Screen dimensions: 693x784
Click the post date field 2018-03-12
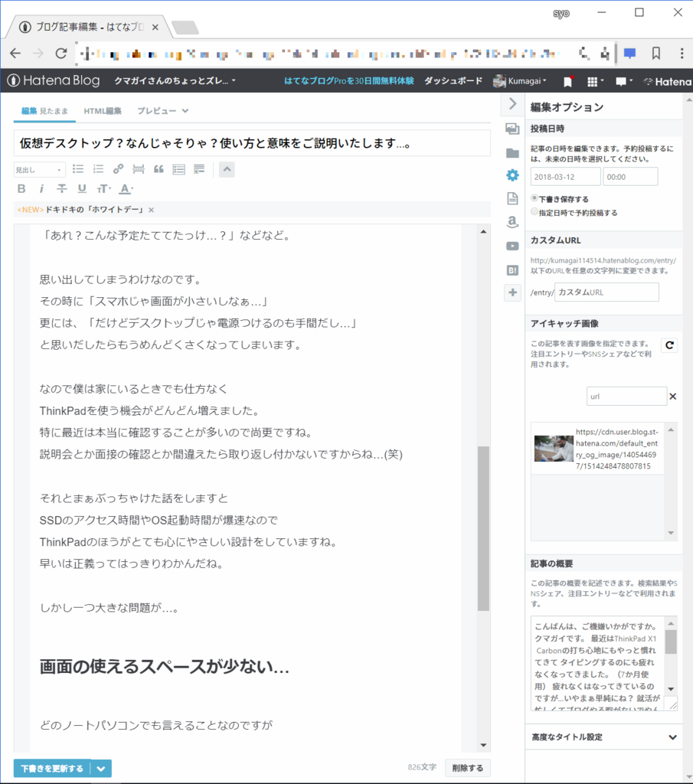click(565, 177)
